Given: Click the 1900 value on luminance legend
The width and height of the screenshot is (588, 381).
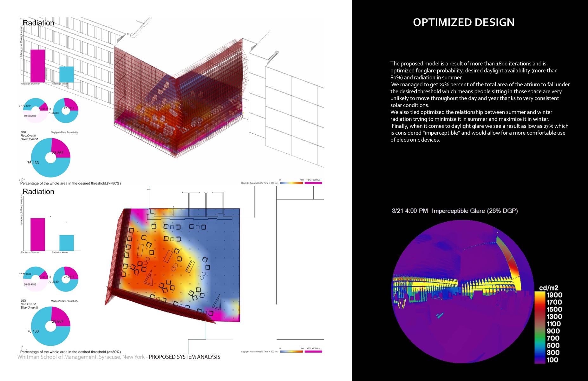Looking at the screenshot, I should click(x=554, y=295).
